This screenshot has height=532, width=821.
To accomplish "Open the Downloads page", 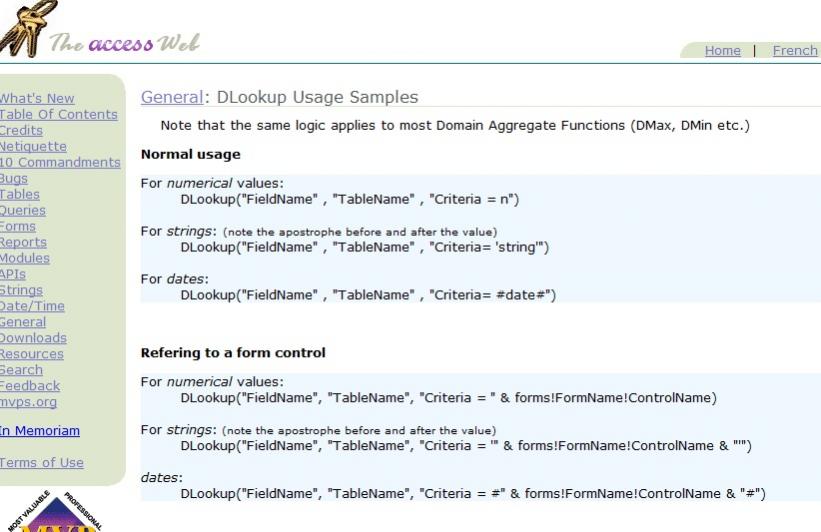I will coord(33,338).
